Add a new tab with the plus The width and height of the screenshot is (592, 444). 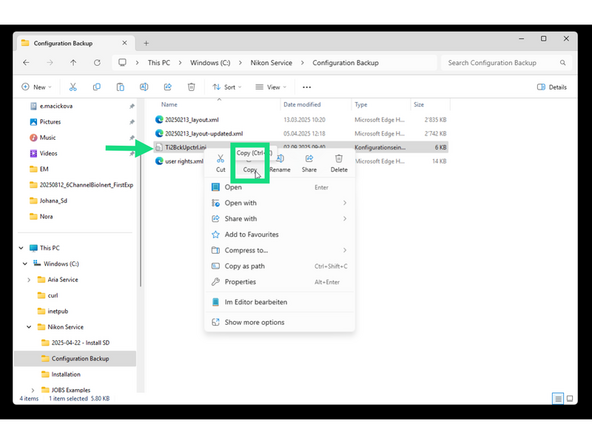pos(146,43)
